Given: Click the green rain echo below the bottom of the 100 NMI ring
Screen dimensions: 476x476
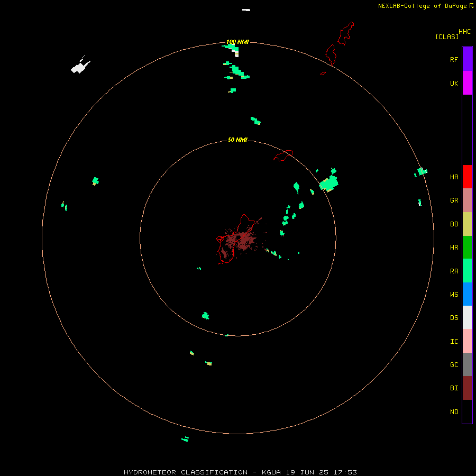Looking at the screenshot, I should point(185,439).
